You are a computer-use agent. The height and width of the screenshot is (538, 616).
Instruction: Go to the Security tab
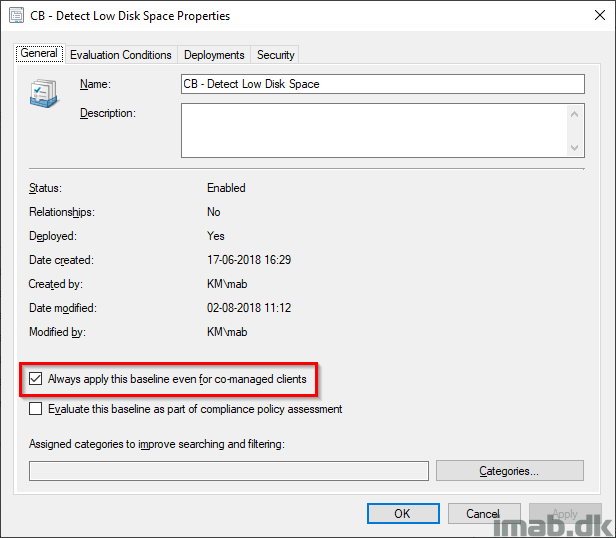click(275, 55)
